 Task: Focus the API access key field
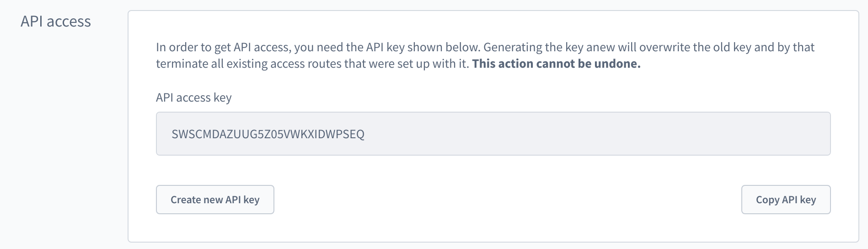point(493,134)
